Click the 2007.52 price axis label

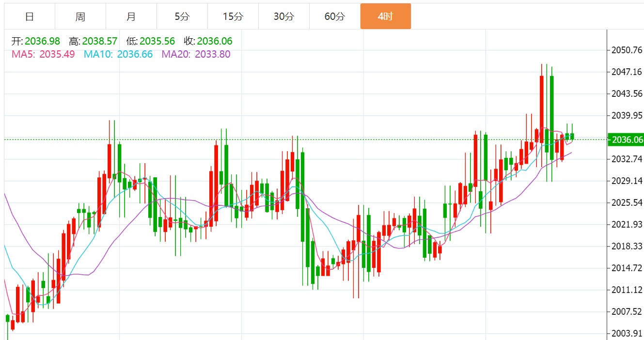[627, 312]
